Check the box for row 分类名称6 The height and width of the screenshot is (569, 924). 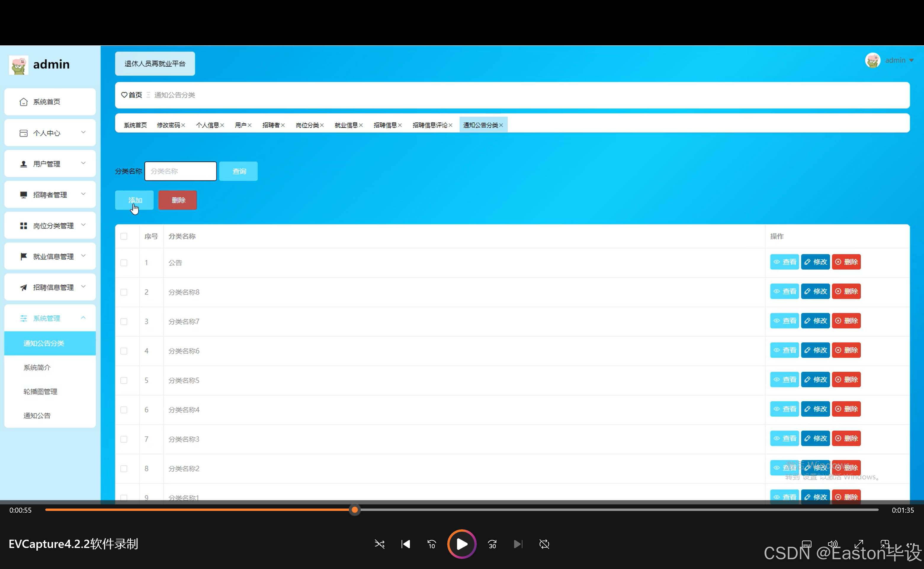click(x=124, y=351)
